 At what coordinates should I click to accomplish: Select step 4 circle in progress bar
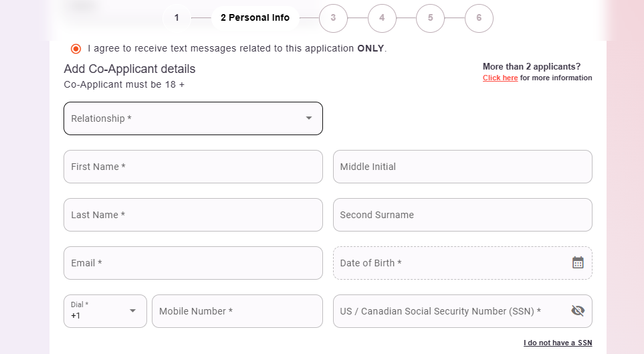point(382,18)
